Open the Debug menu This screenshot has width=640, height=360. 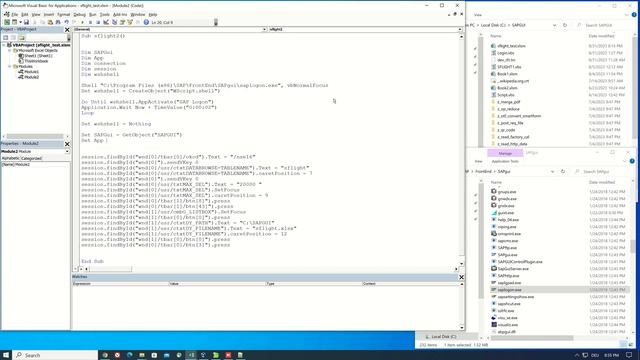coord(80,14)
